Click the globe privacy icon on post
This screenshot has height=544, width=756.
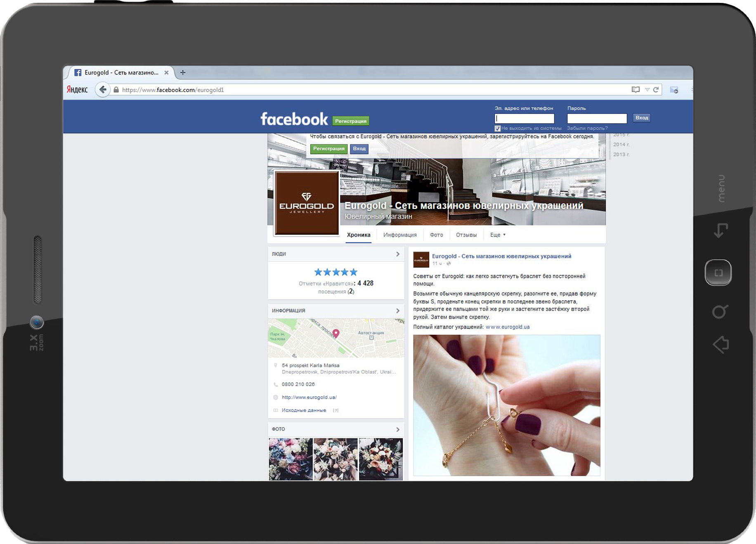pos(449,263)
